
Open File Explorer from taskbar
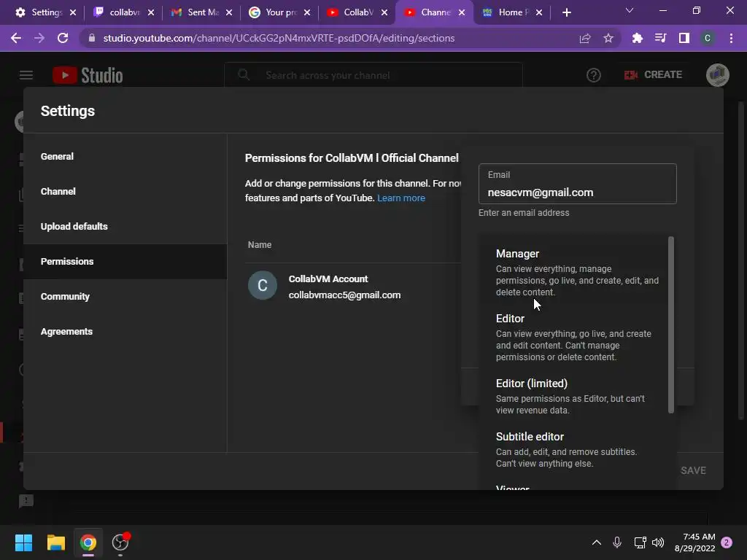(x=55, y=542)
